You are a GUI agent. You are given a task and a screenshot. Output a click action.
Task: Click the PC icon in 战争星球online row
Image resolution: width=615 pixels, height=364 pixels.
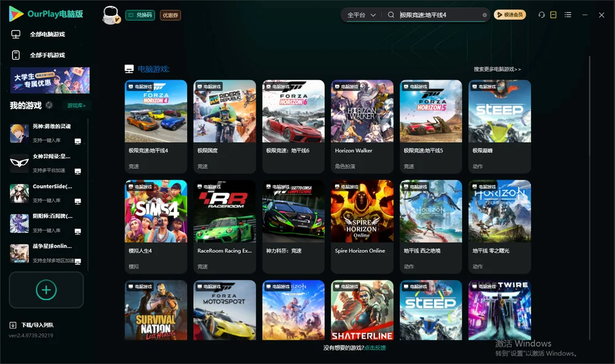[x=77, y=262]
